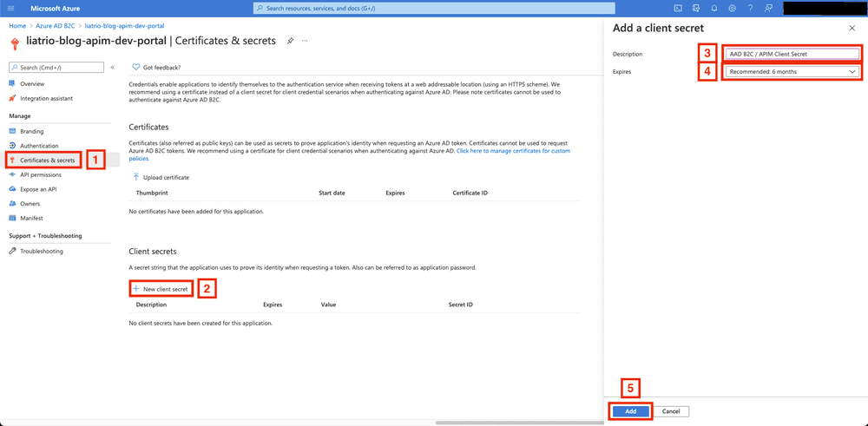The height and width of the screenshot is (426, 868).
Task: Click the Cancel button
Action: (671, 411)
